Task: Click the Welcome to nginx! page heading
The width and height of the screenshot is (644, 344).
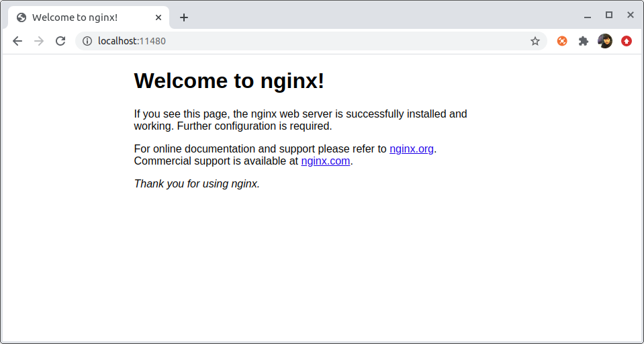Action: pyautogui.click(x=229, y=81)
